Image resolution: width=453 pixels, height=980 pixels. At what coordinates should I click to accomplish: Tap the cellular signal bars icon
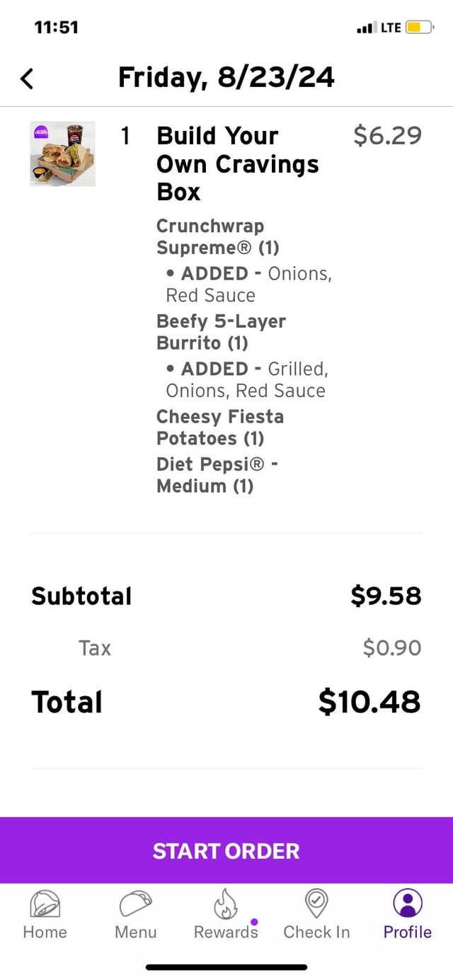point(366,28)
